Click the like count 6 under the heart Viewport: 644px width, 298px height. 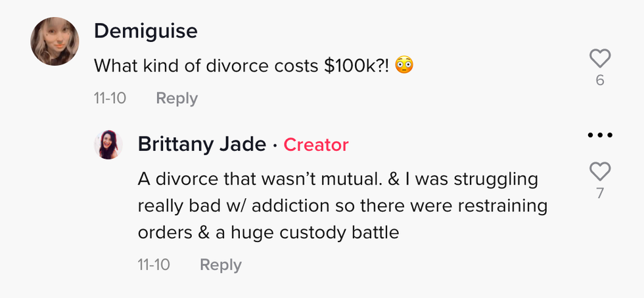pos(600,81)
